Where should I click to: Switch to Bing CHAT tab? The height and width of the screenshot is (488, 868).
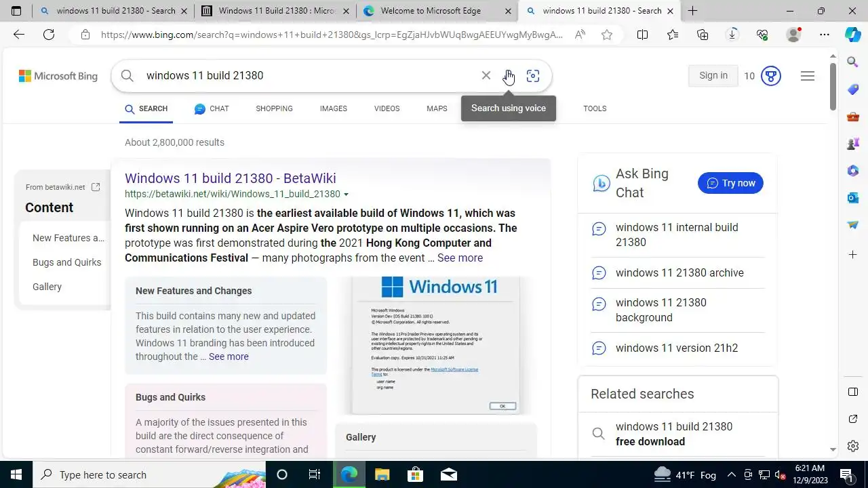(212, 108)
